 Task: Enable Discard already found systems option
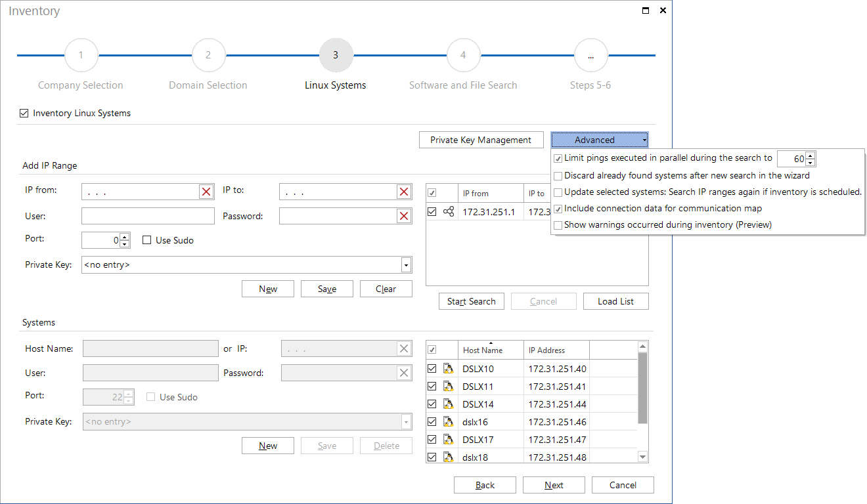tap(558, 176)
